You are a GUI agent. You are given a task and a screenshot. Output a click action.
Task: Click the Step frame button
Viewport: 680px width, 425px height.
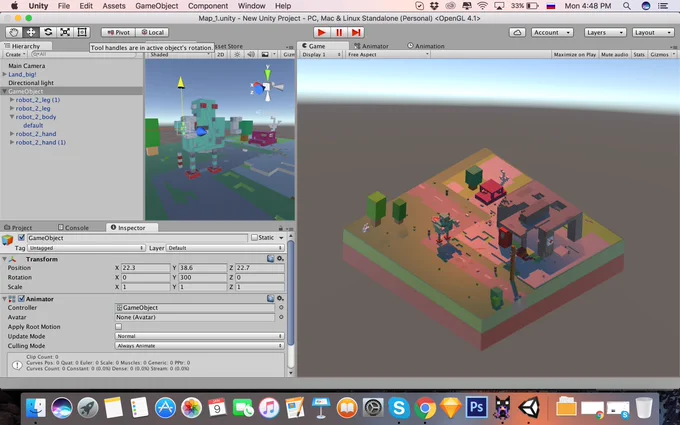click(356, 33)
